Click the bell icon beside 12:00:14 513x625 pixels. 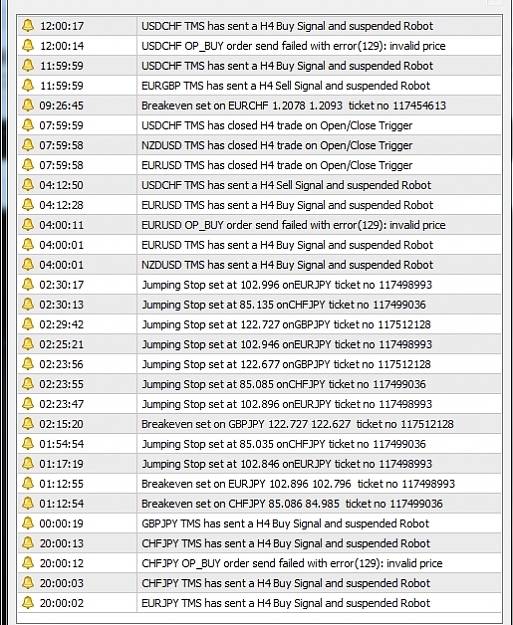point(28,45)
